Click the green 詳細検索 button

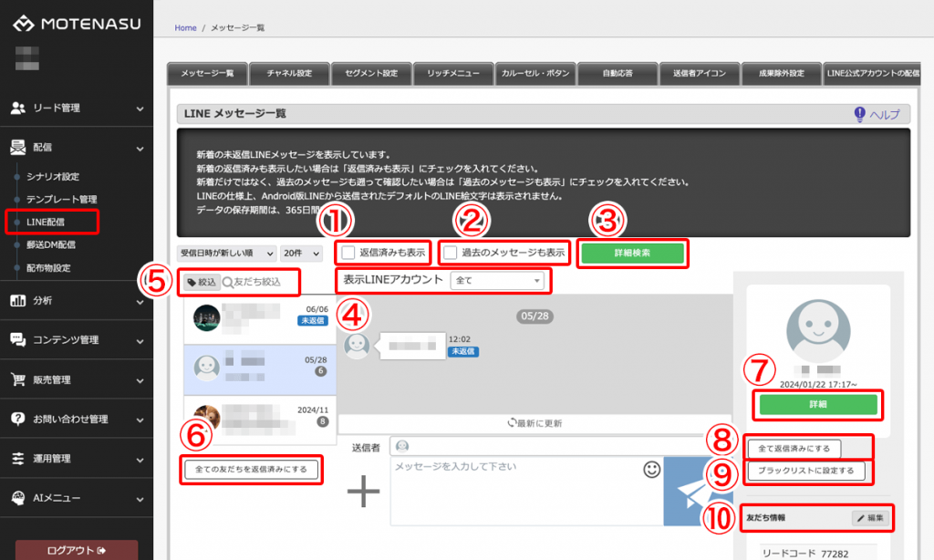coord(633,253)
